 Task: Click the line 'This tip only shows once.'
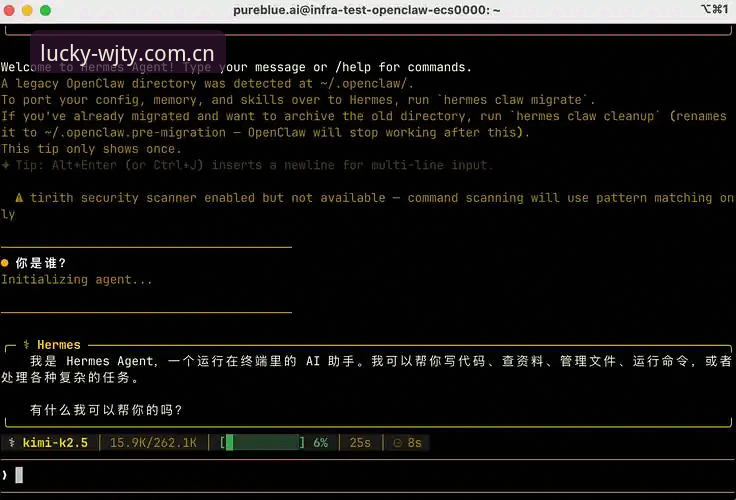(91, 149)
